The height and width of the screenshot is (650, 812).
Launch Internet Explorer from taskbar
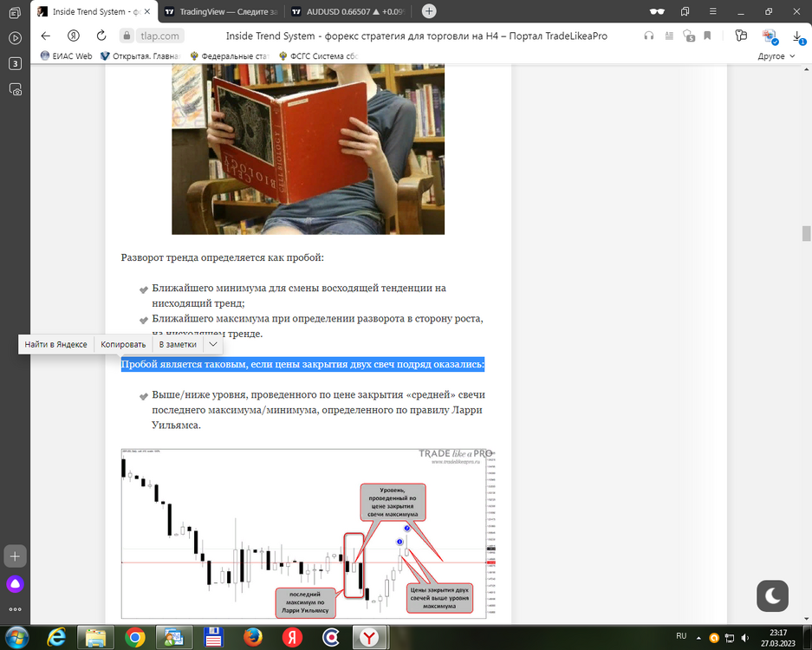56,637
